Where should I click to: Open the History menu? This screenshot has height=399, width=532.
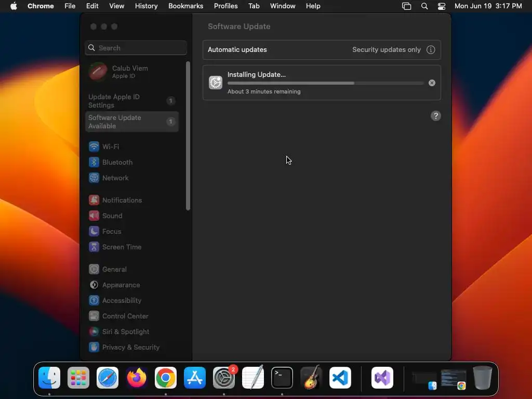tap(146, 6)
